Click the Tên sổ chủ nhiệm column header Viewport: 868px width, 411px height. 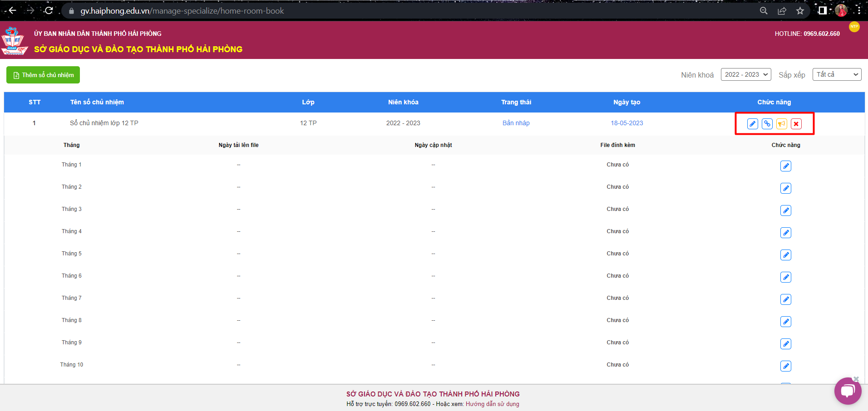click(x=97, y=102)
